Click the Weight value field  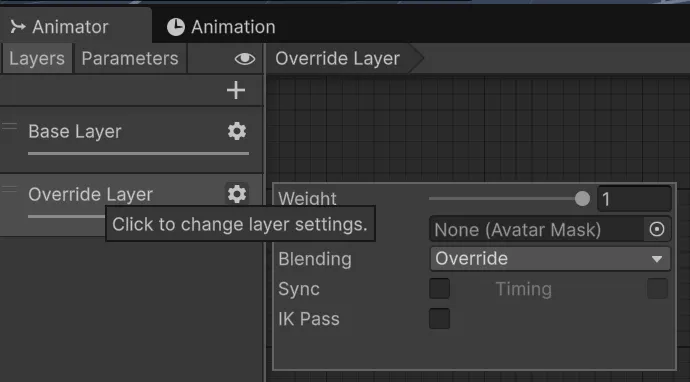click(634, 199)
